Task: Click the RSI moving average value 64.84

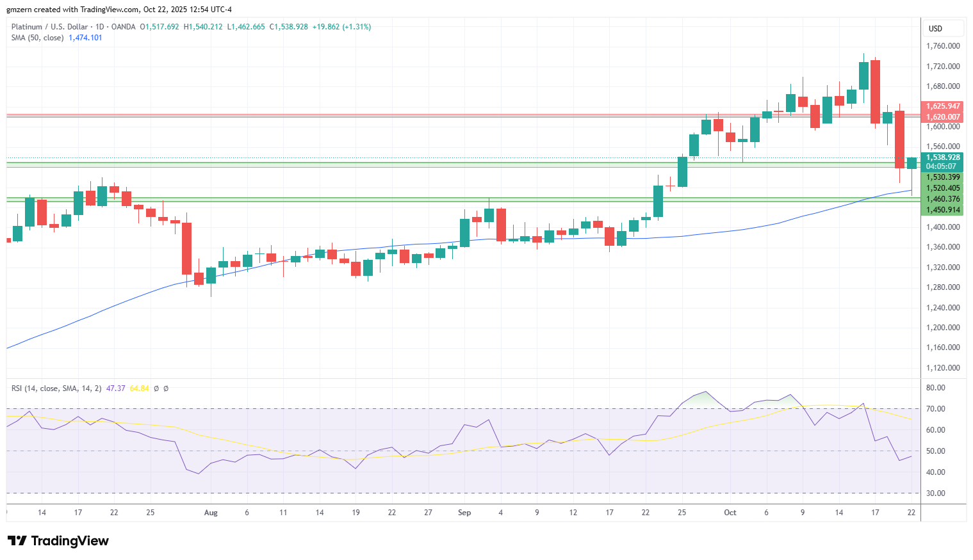Action: point(139,388)
